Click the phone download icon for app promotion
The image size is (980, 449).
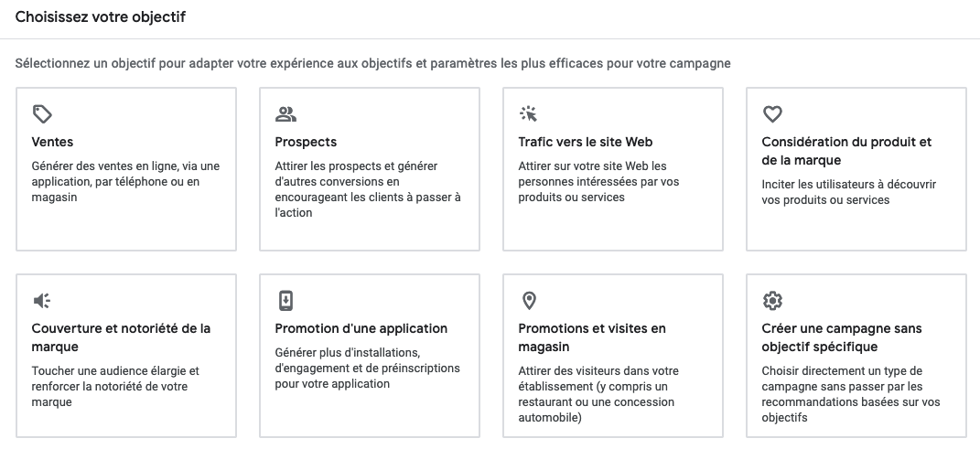click(x=285, y=300)
